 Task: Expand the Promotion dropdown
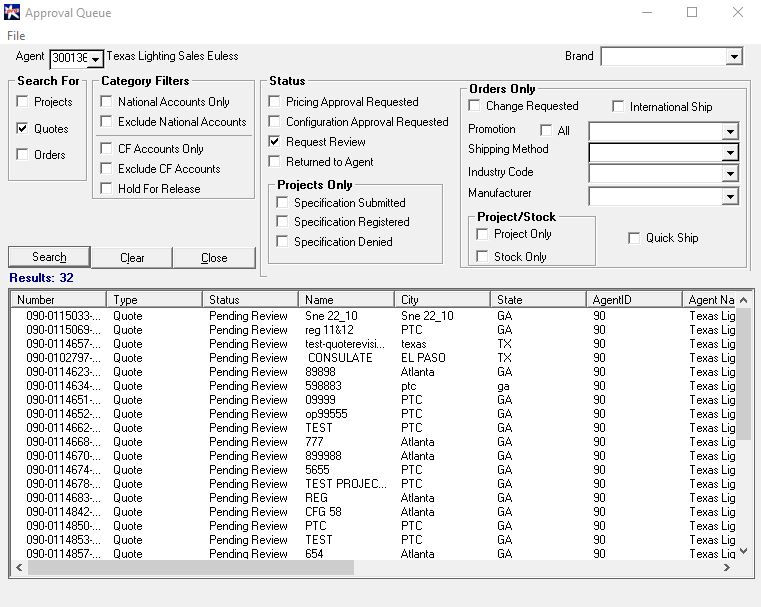[x=730, y=131]
